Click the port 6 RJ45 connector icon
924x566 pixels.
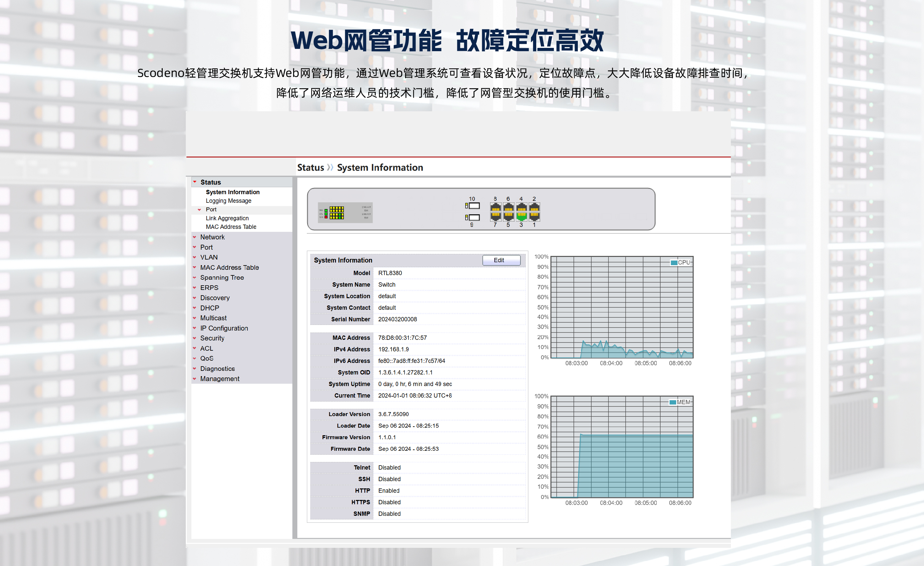pyautogui.click(x=508, y=207)
